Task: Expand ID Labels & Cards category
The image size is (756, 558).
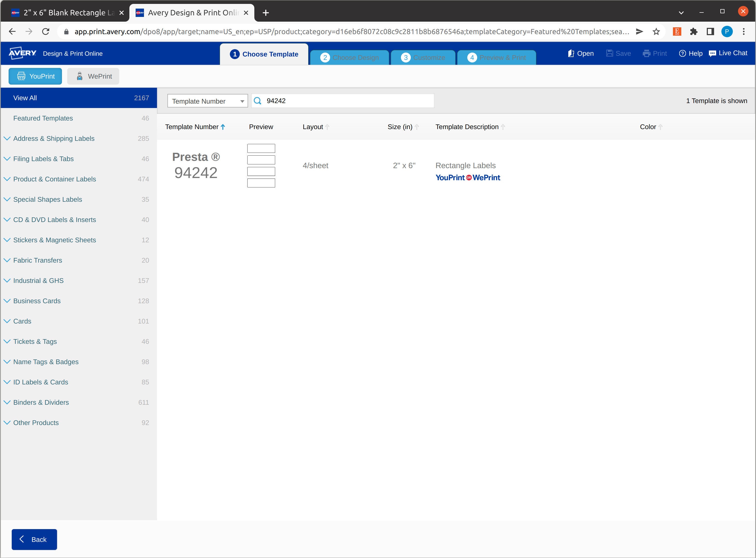Action: click(7, 382)
